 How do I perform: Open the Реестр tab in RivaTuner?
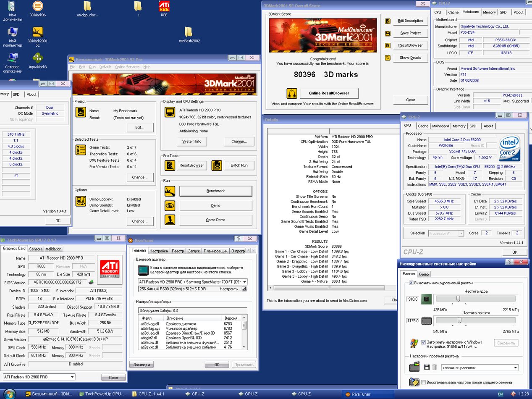tap(178, 251)
